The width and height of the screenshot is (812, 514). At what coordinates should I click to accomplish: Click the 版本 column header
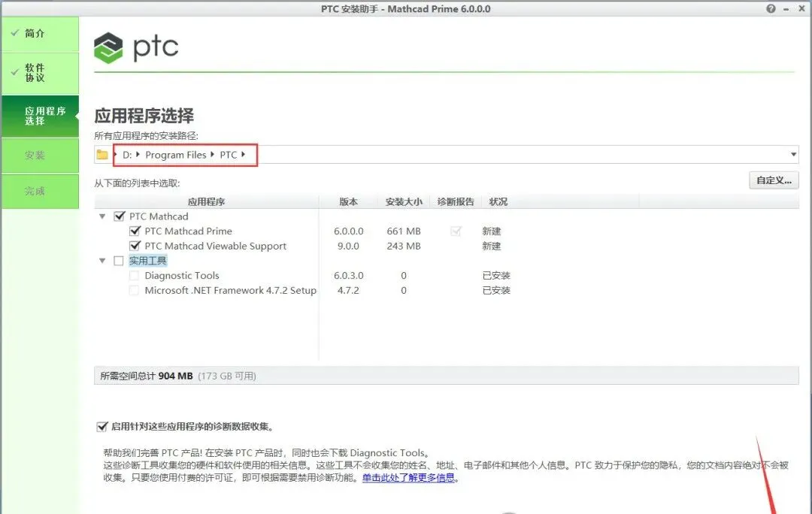click(349, 202)
